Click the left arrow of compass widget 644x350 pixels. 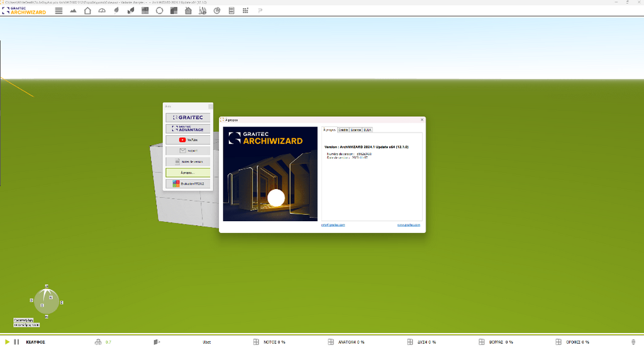31,300
